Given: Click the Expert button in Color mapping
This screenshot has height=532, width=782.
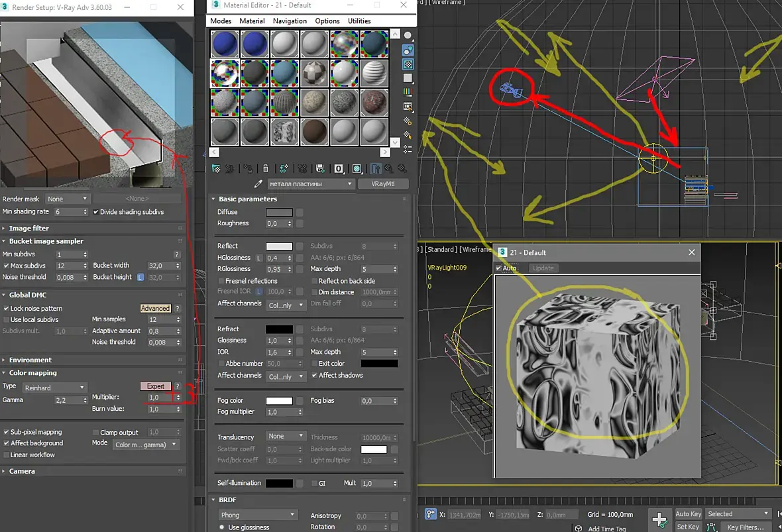Looking at the screenshot, I should pyautogui.click(x=156, y=386).
